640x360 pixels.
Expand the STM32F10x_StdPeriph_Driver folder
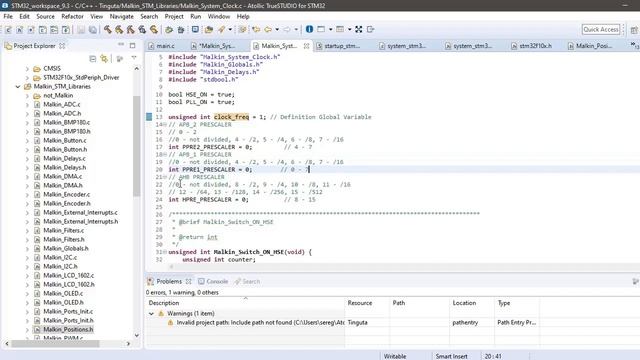click(27, 78)
